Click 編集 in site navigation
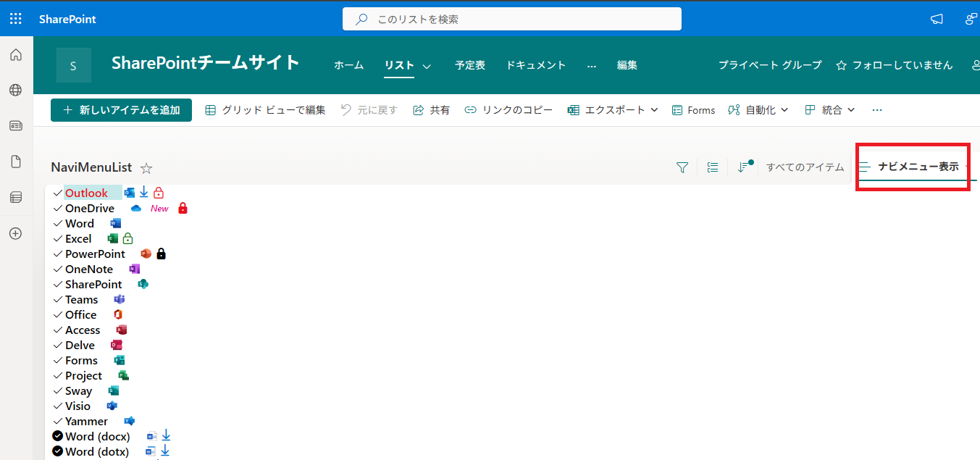The width and height of the screenshot is (980, 460). tap(627, 65)
